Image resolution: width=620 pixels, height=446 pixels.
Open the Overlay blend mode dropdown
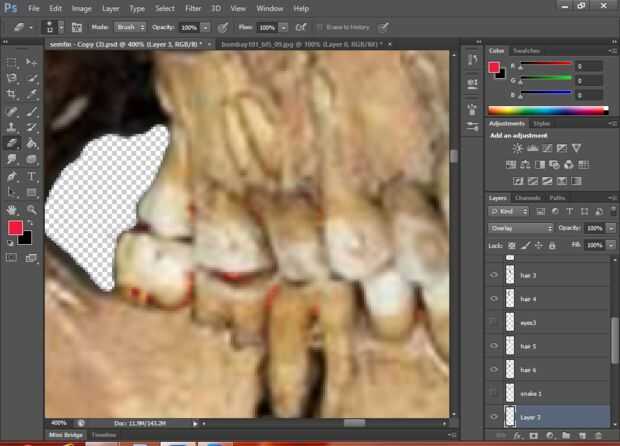point(520,228)
